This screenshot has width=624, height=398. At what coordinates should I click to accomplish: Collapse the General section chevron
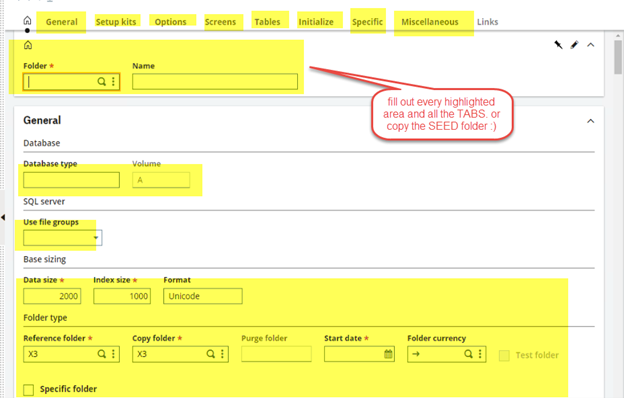pyautogui.click(x=591, y=121)
